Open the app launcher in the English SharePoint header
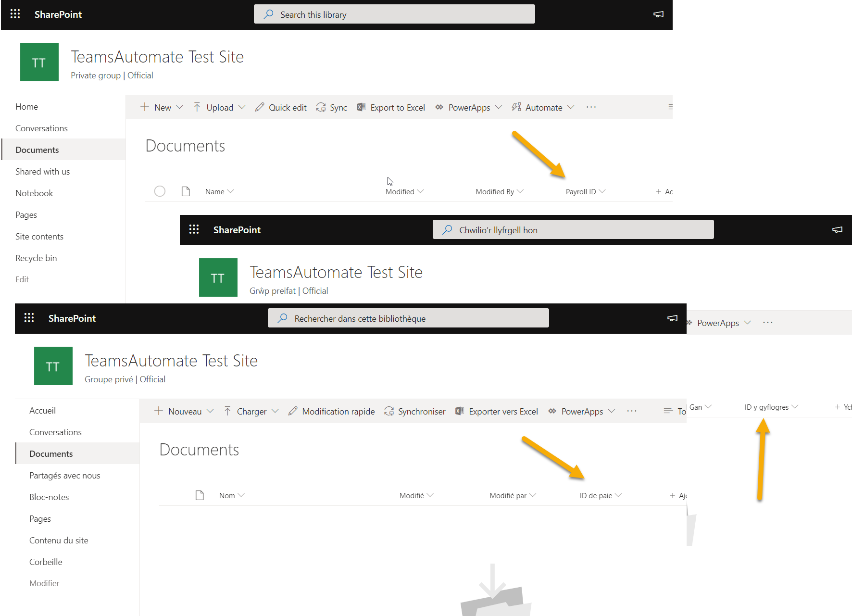The image size is (852, 616). pyautogui.click(x=15, y=14)
